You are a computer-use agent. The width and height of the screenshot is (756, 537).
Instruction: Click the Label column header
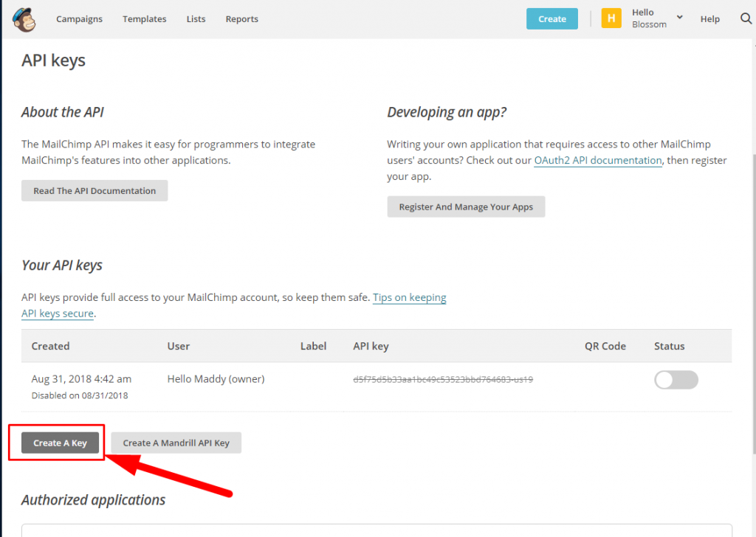313,346
